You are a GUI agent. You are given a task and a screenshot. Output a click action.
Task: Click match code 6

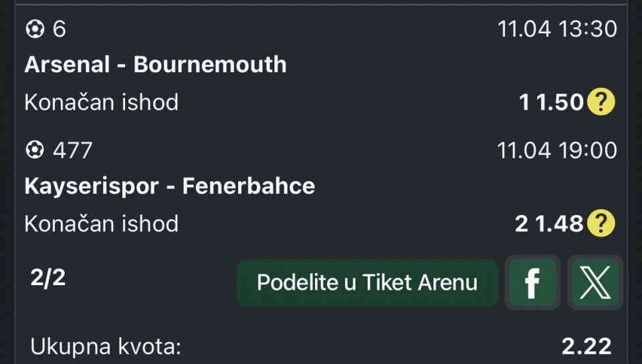60,29
